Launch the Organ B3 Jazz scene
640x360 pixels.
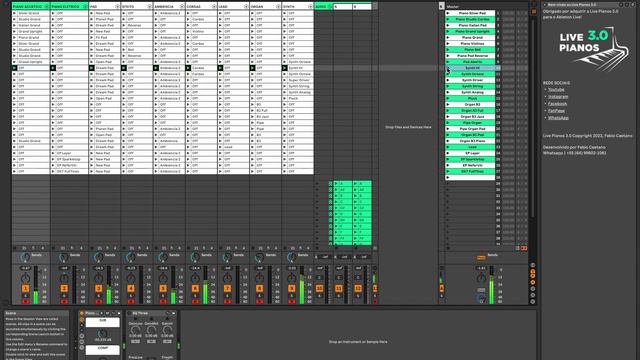pos(448,117)
